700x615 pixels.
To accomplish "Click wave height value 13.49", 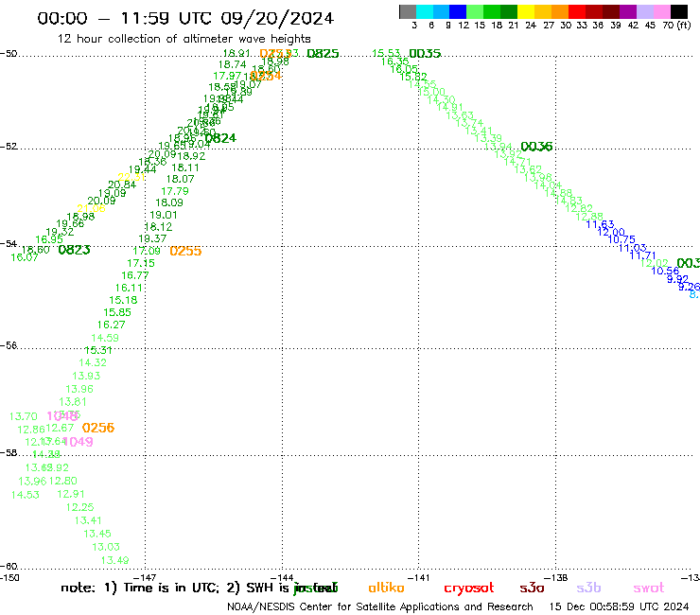I will pyautogui.click(x=114, y=560).
